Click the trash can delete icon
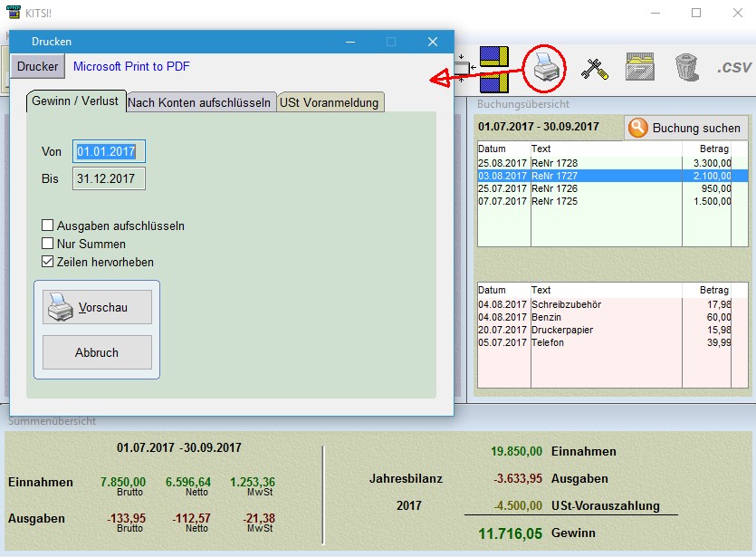 tap(685, 67)
